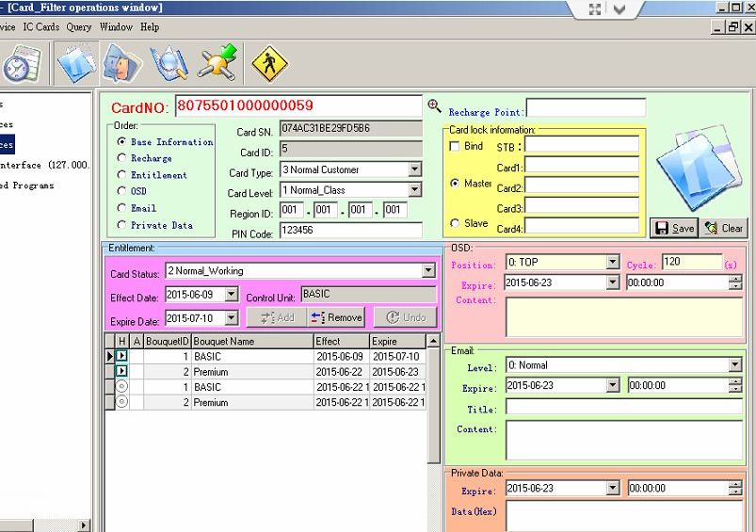Click the Add bouquet button
The image size is (756, 532).
pos(277,317)
